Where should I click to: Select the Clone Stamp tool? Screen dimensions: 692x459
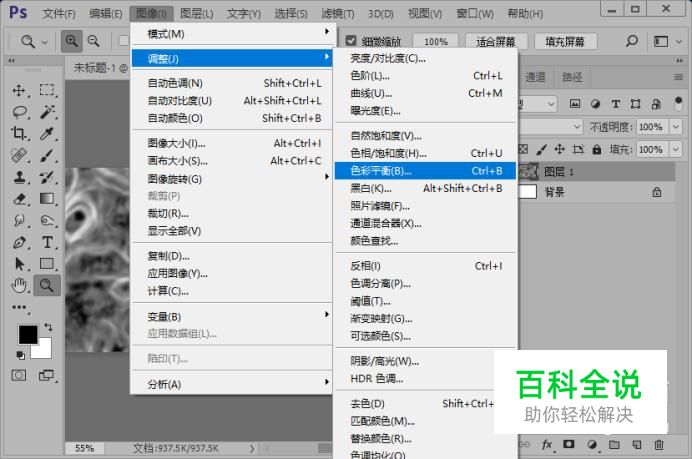pos(19,177)
